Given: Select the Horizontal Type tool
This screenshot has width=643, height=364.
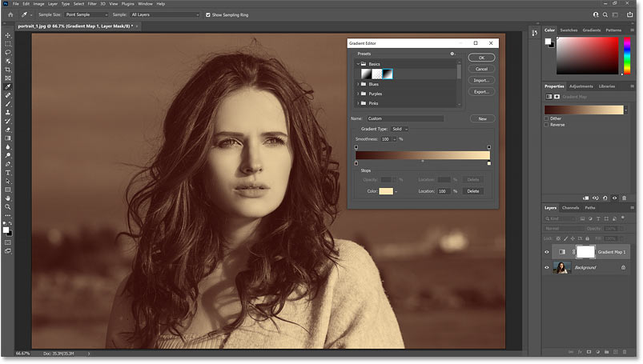Looking at the screenshot, I should [x=8, y=173].
